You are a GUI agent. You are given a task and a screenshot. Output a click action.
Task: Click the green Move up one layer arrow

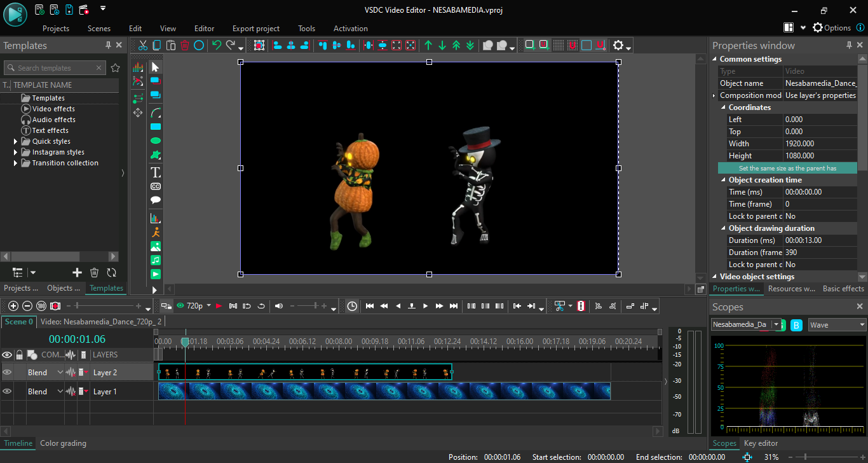click(x=428, y=45)
